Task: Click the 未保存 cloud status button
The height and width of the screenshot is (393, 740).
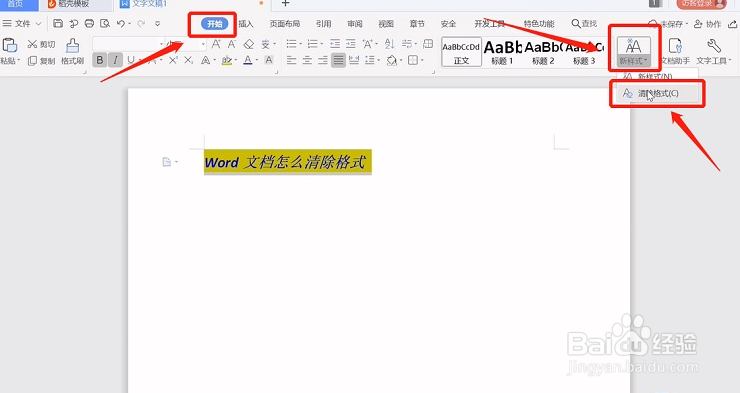Action: tap(668, 24)
